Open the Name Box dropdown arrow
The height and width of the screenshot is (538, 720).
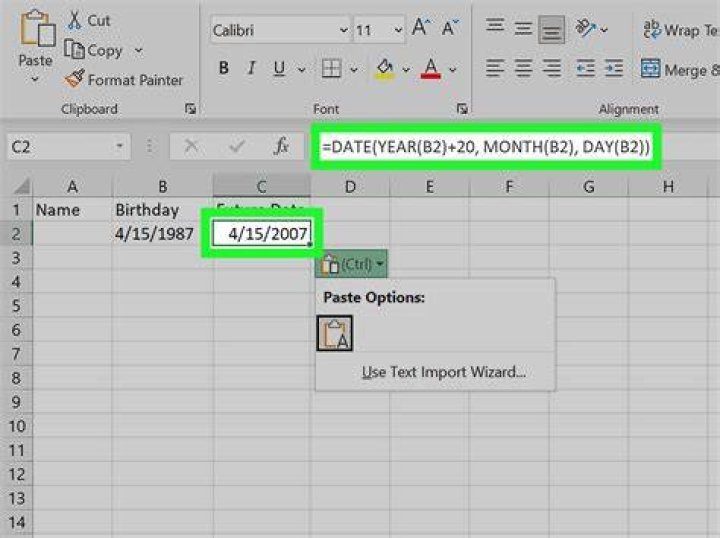click(x=120, y=146)
